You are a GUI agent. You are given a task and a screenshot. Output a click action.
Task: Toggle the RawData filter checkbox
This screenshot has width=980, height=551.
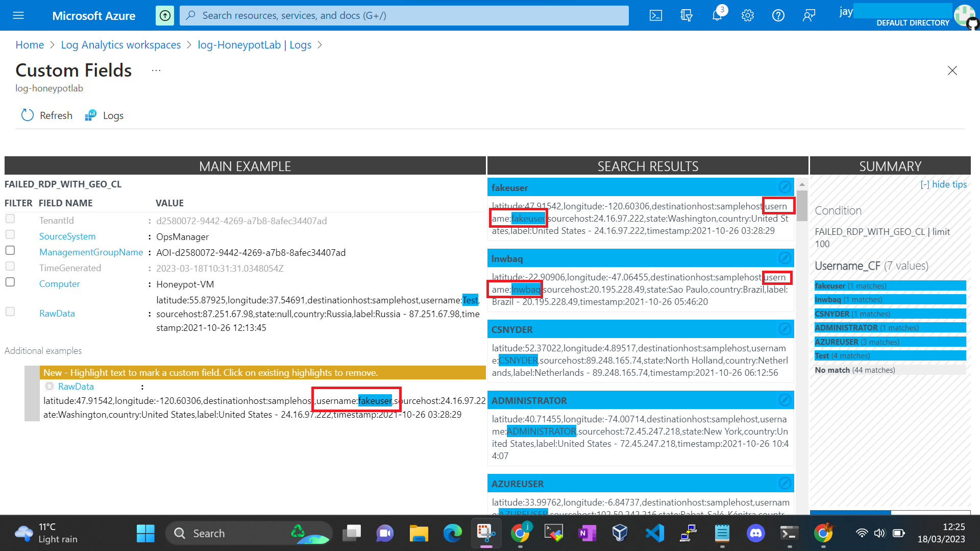(10, 312)
